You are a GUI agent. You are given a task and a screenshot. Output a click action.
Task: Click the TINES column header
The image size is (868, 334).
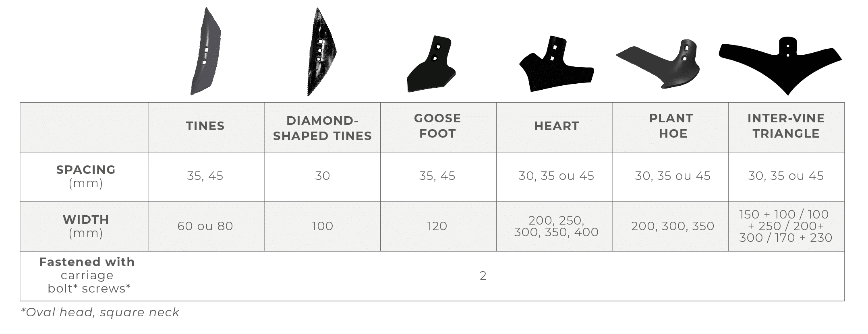tap(205, 126)
